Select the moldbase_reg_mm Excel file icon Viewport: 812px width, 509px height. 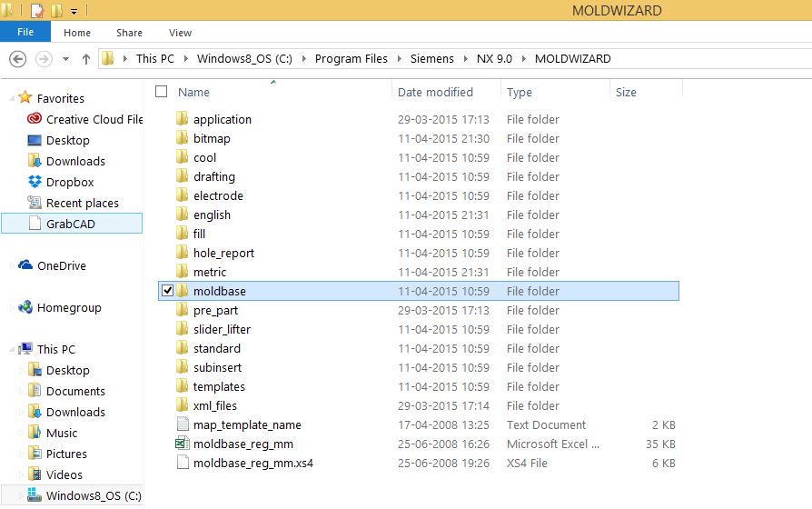(x=183, y=444)
